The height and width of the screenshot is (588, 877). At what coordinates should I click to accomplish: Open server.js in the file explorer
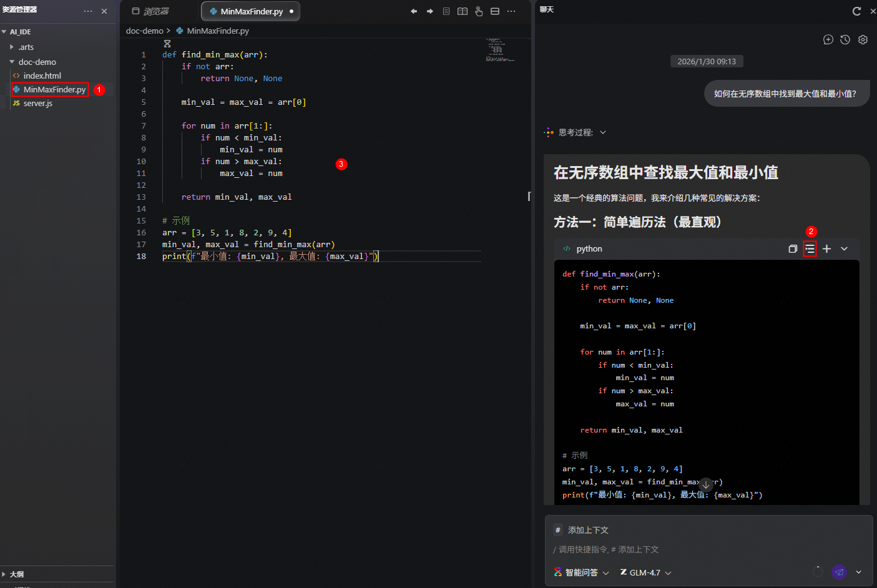click(x=37, y=103)
